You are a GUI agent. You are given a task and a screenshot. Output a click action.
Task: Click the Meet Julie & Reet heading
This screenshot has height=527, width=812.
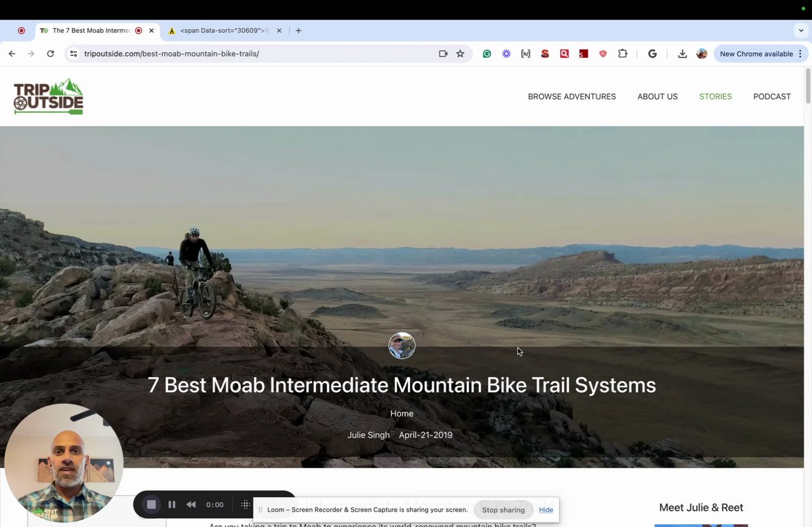click(701, 507)
